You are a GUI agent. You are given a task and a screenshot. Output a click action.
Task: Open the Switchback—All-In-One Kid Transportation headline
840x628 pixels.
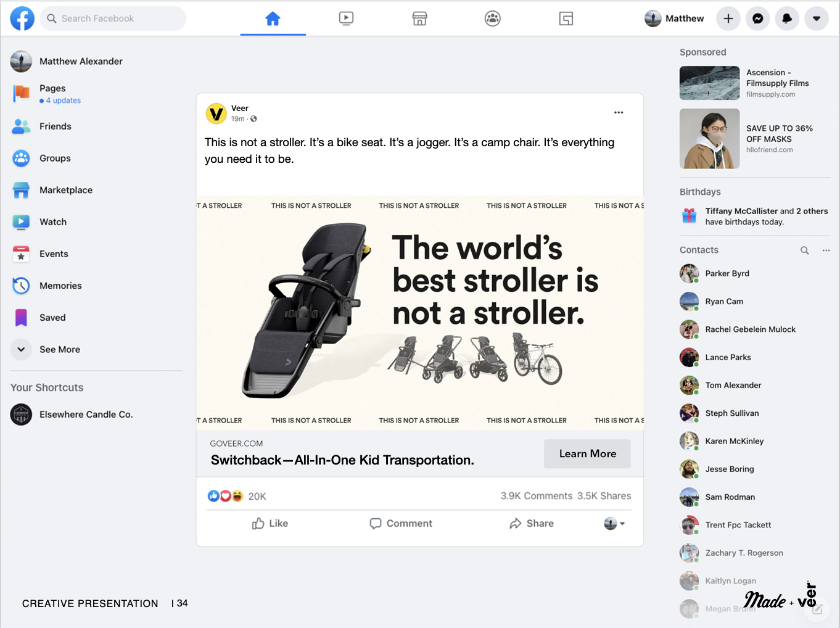point(342,460)
